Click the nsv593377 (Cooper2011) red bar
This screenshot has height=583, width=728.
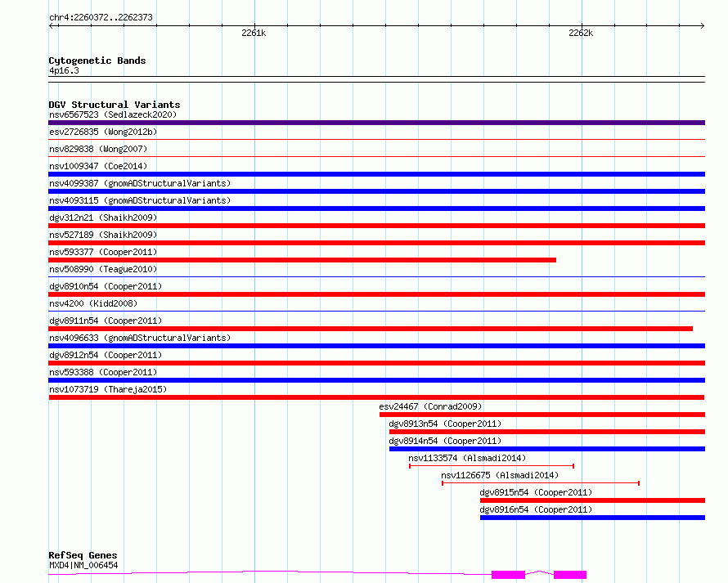point(302,260)
